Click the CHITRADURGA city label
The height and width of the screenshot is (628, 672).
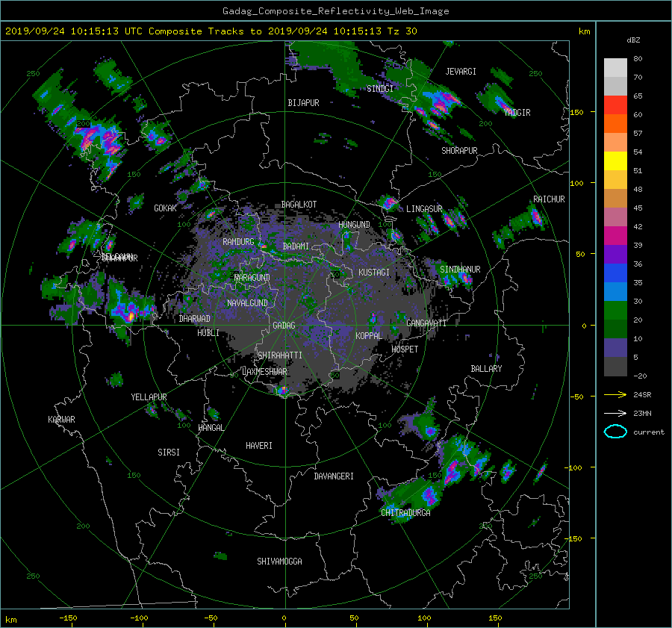tap(406, 513)
